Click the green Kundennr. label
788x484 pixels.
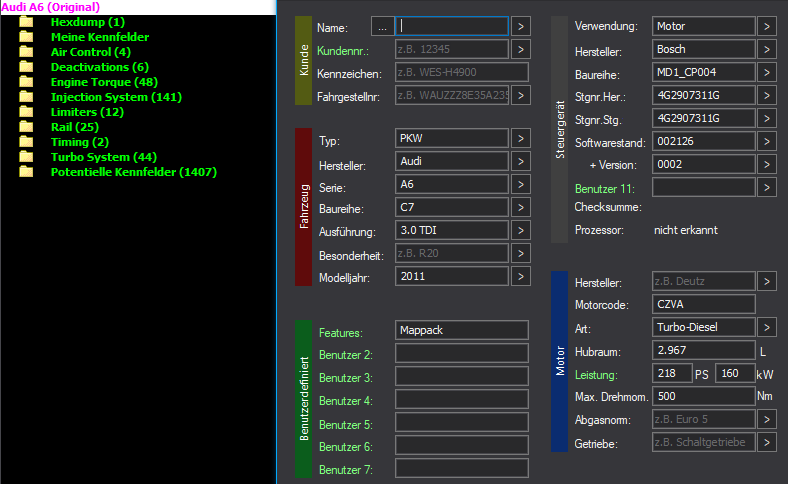(x=343, y=51)
